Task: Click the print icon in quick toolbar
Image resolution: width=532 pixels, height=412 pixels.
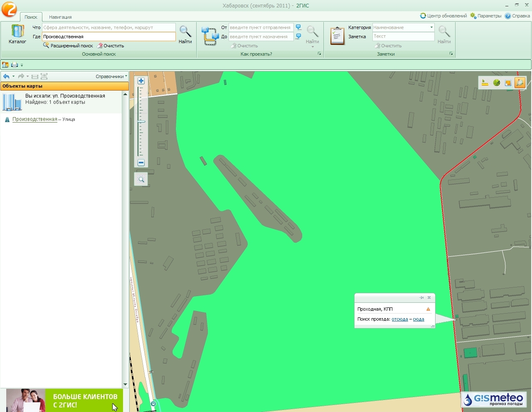Action: pyautogui.click(x=15, y=65)
